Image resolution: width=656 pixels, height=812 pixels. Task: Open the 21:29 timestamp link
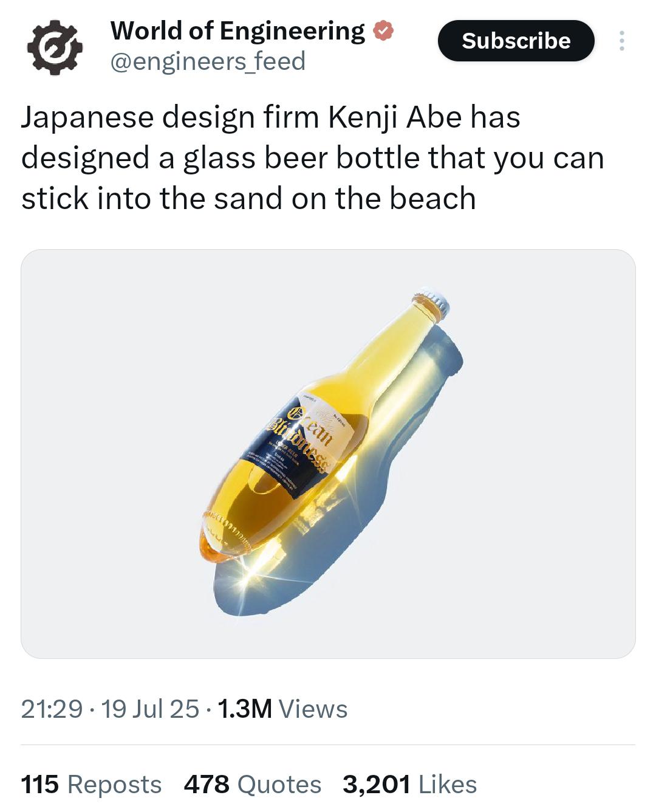tap(52, 709)
